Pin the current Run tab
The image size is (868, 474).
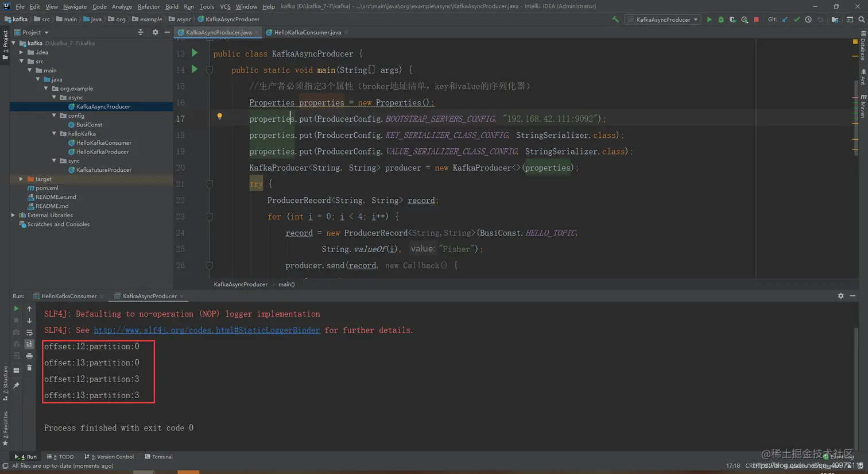(x=16, y=386)
